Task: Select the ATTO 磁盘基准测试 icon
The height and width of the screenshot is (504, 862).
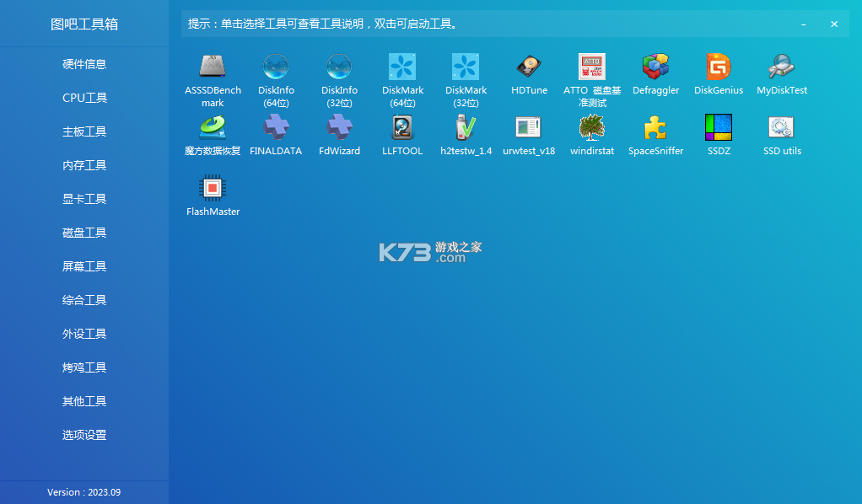Action: click(x=592, y=67)
